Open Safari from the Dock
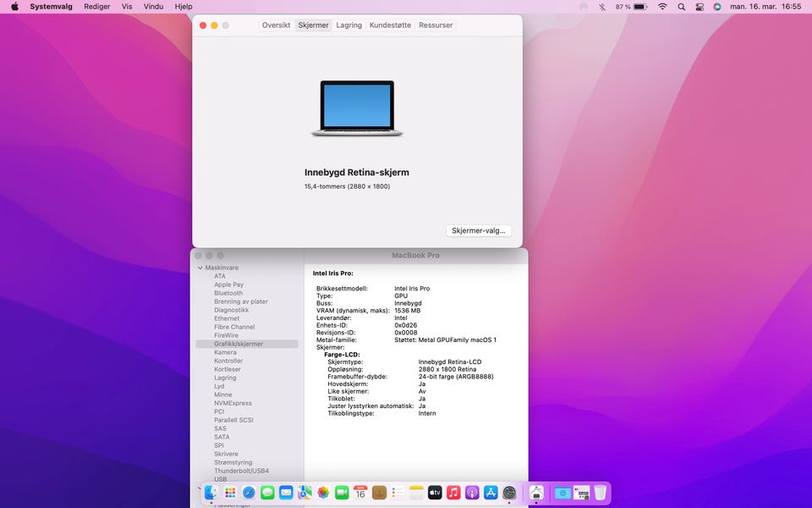The image size is (812, 508). click(x=249, y=492)
